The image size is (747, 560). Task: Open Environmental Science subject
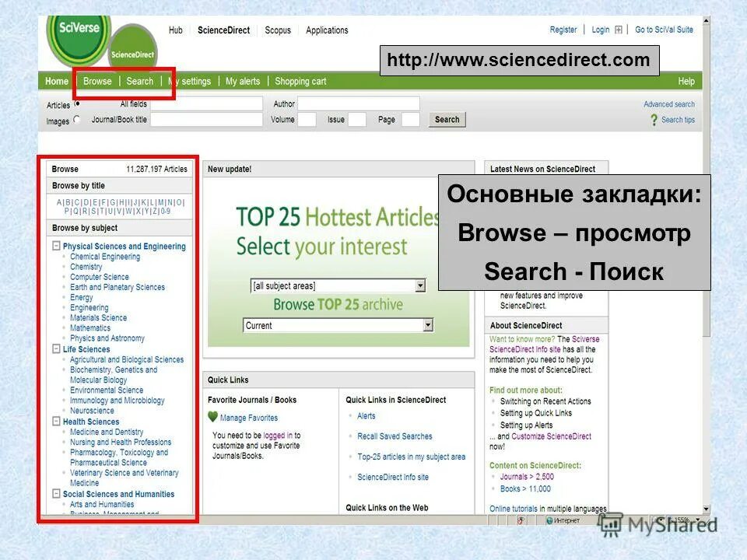pos(107,390)
